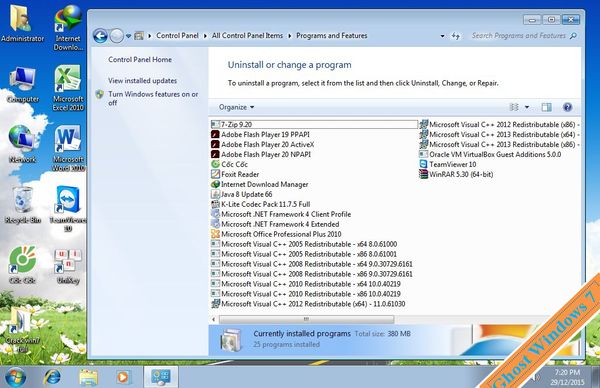This screenshot has width=600, height=388.
Task: Select Microsoft Office Professional Plus 2010 icon
Action: pyautogui.click(x=215, y=234)
